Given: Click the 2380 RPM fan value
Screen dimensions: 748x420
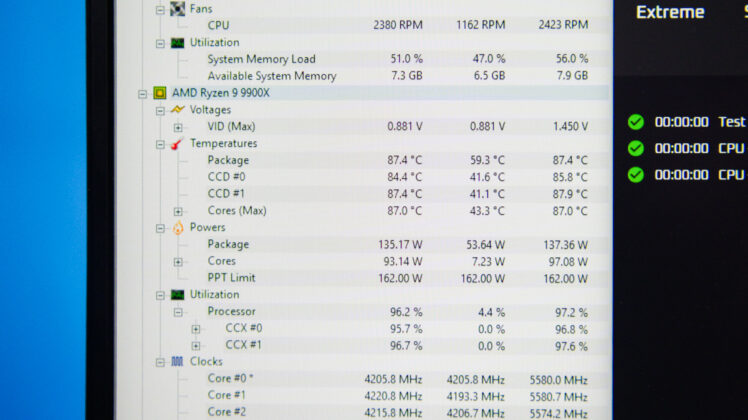Looking at the screenshot, I should (x=398, y=25).
